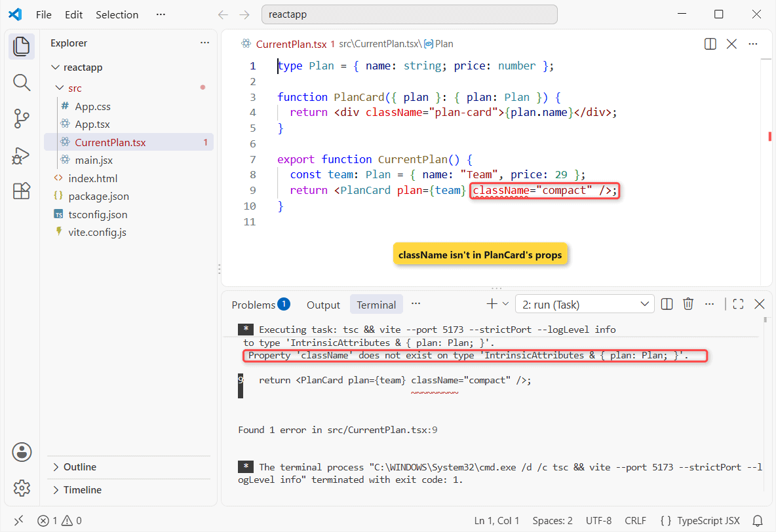Image resolution: width=776 pixels, height=532 pixels.
Task: Click the terminal vertical scrollbar
Action: coord(765,320)
